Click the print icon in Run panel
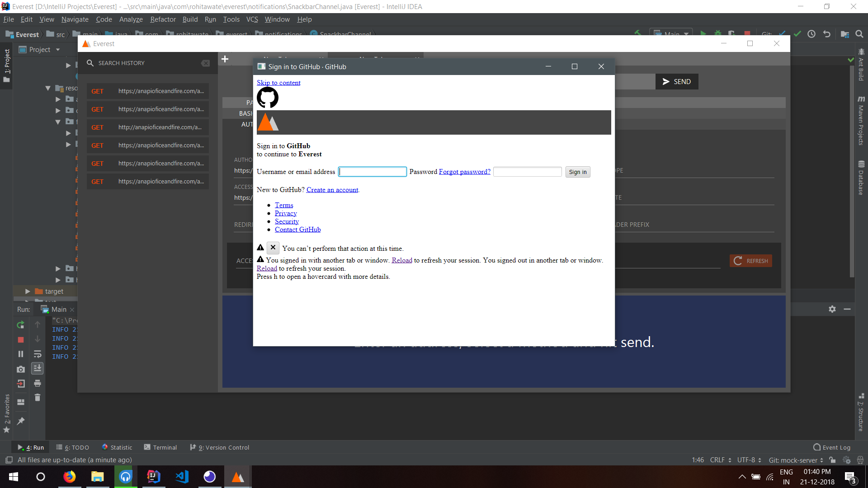Image resolution: width=868 pixels, height=488 pixels. point(38,384)
